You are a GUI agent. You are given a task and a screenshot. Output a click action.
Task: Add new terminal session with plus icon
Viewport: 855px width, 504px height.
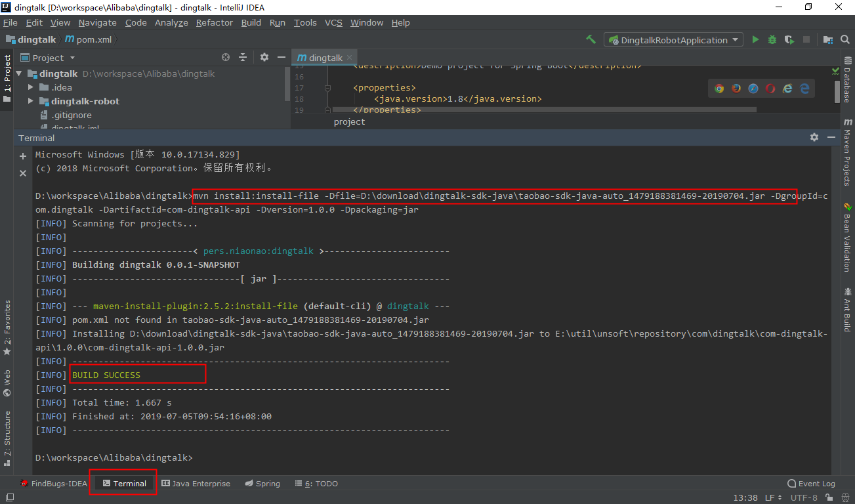(x=23, y=156)
